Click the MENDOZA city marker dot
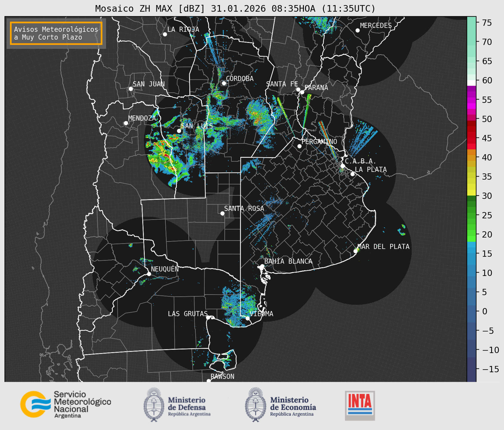The image size is (504, 430). point(126,123)
